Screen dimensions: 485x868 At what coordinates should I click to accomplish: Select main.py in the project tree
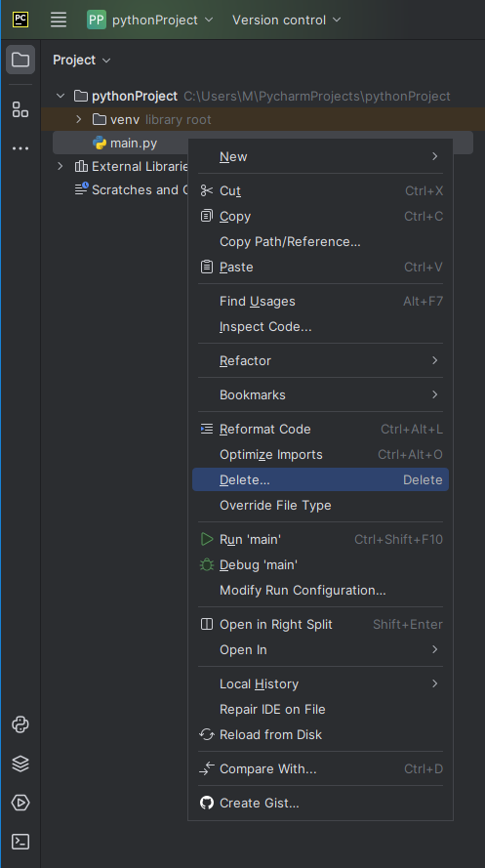[x=134, y=144]
